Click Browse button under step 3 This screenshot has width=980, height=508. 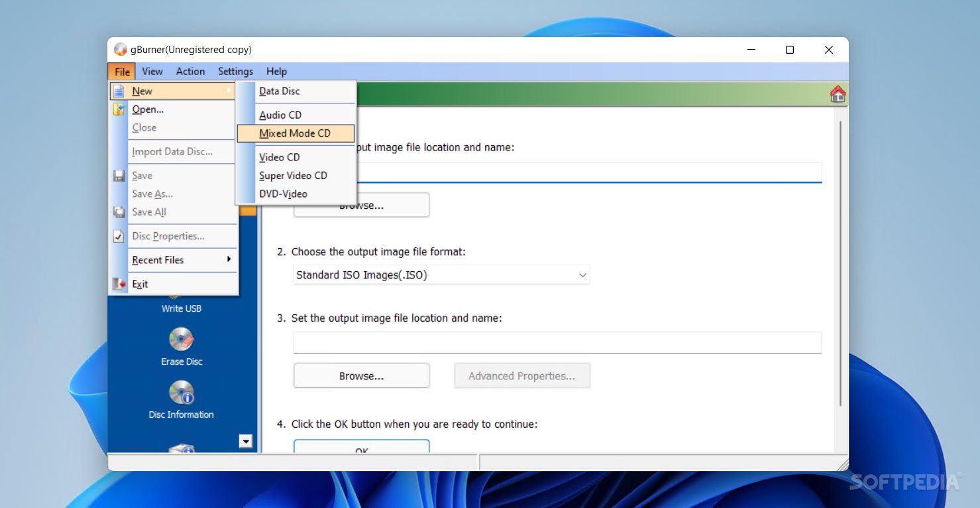point(361,376)
